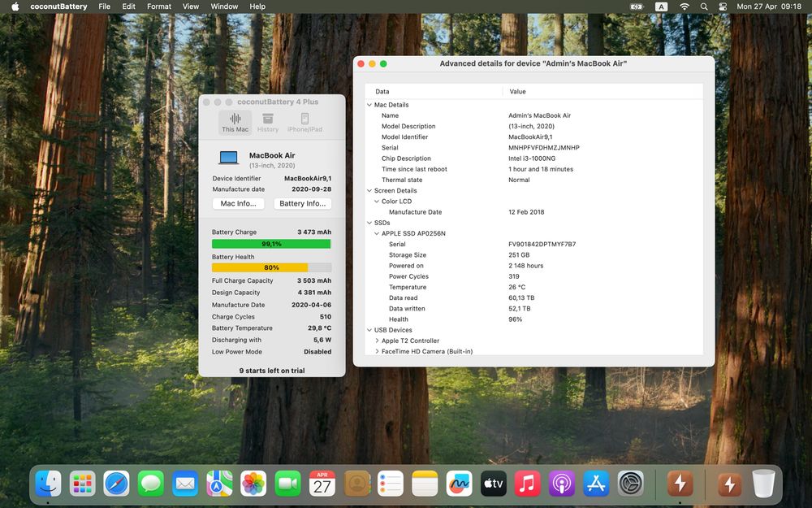Open the Photos app in the dock
This screenshot has height=508, width=812.
coord(253,484)
